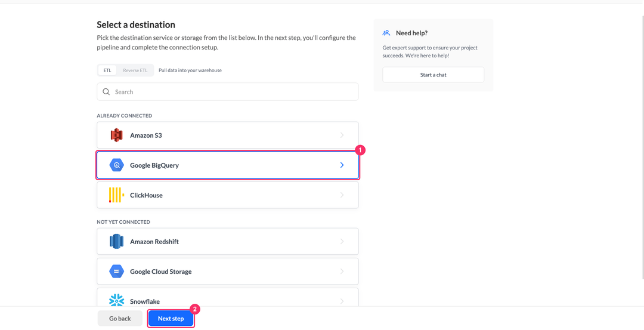Click the magnifier icon in search field
Screen dimensions: 644x330
(x=106, y=92)
